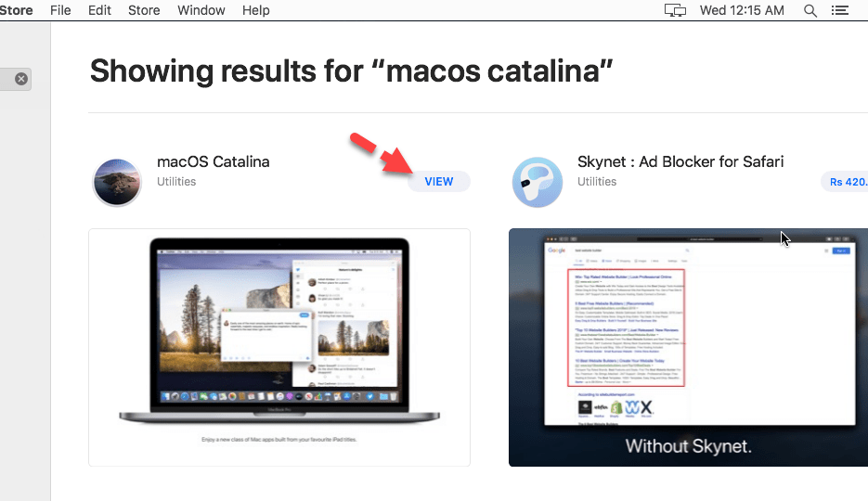868x501 pixels.
Task: Open the Help menu
Action: (255, 11)
